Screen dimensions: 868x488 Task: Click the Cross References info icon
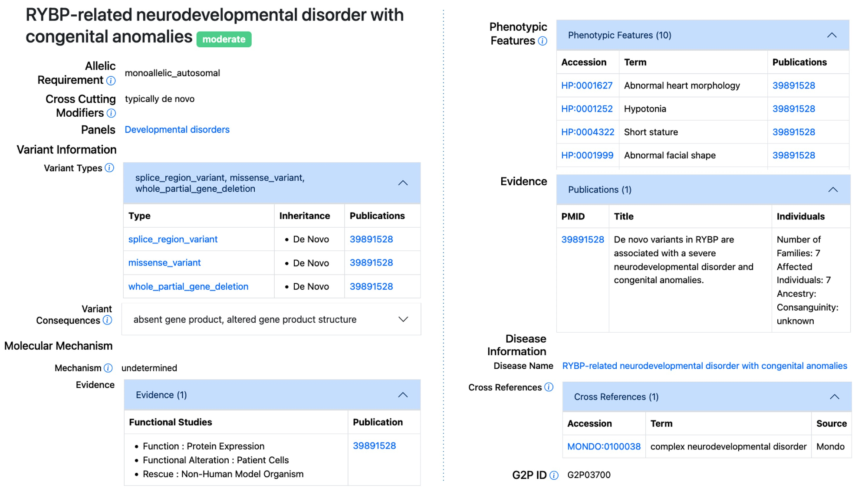pos(549,387)
